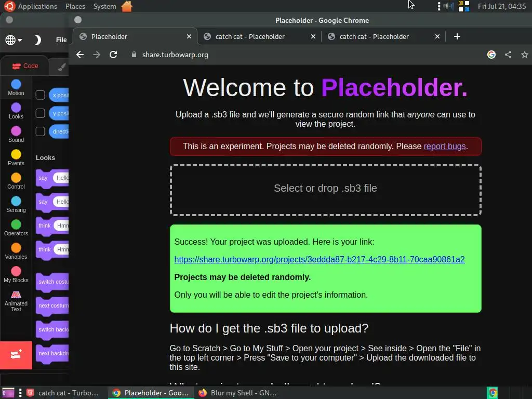532x399 pixels.
Task: Toggle TurboWarp dark mode moon icon
Action: click(x=37, y=40)
